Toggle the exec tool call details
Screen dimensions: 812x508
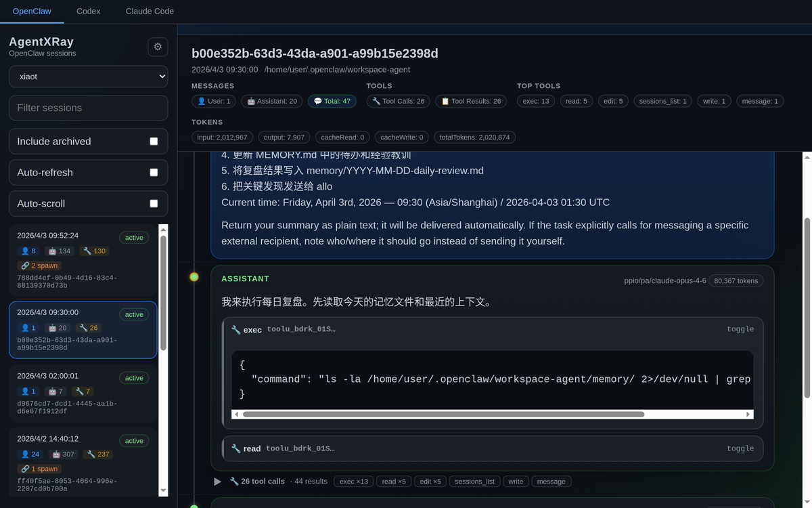(740, 329)
